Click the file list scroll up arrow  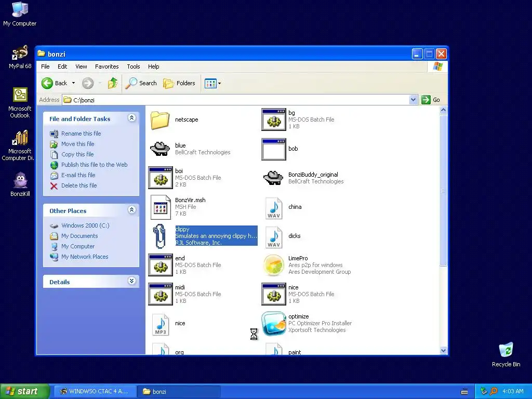[443, 110]
